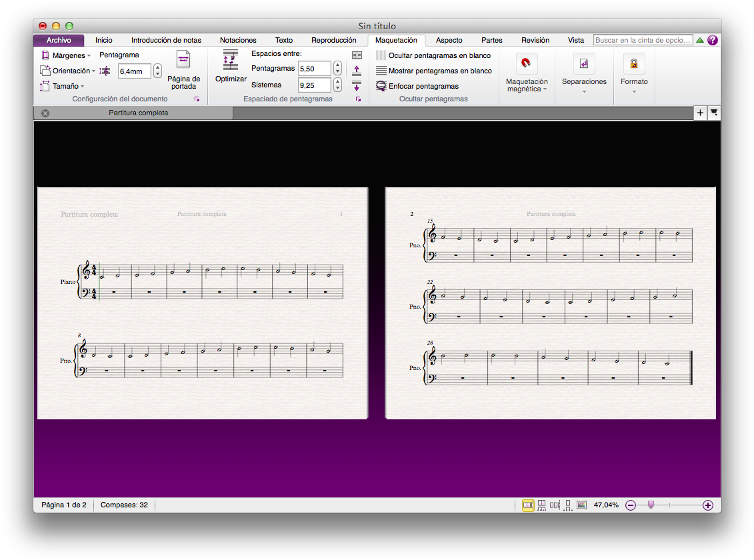The image size is (754, 560).
Task: Open the Tamaño dropdown
Action: click(62, 86)
